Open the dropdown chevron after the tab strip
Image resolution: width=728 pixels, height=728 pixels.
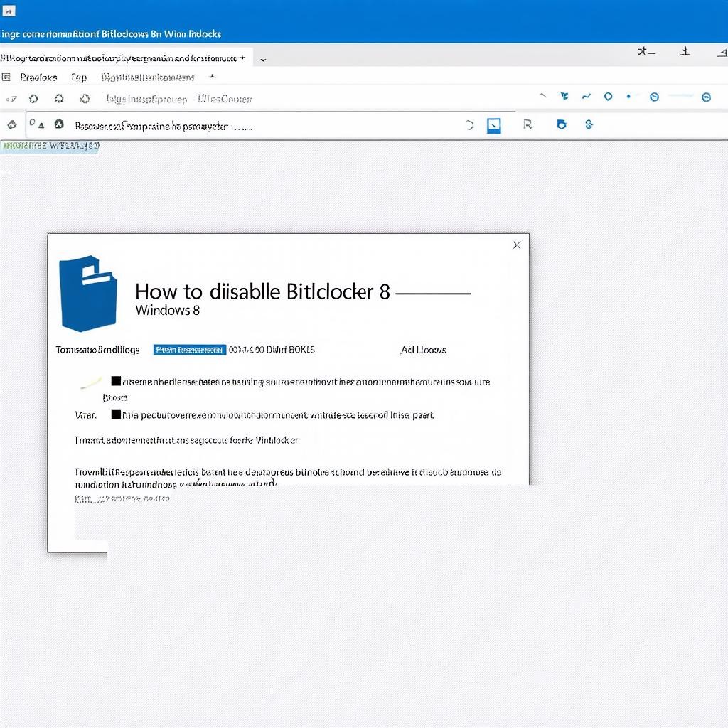tap(264, 60)
